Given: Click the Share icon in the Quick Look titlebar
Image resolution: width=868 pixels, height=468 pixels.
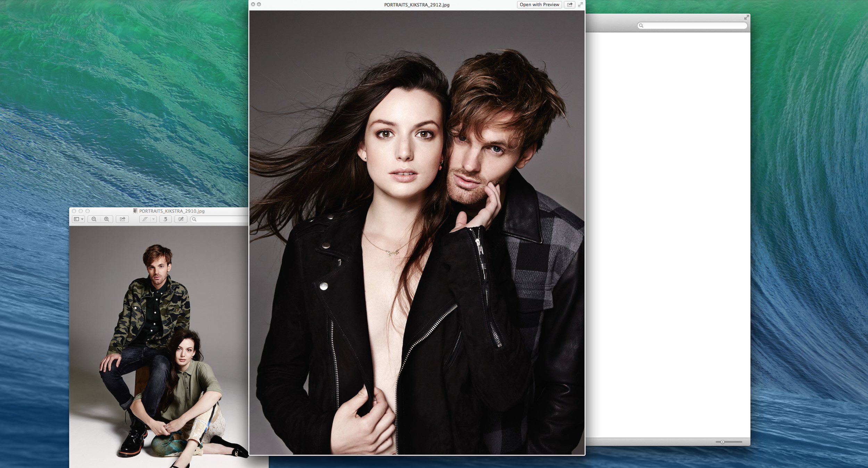Looking at the screenshot, I should pyautogui.click(x=570, y=5).
